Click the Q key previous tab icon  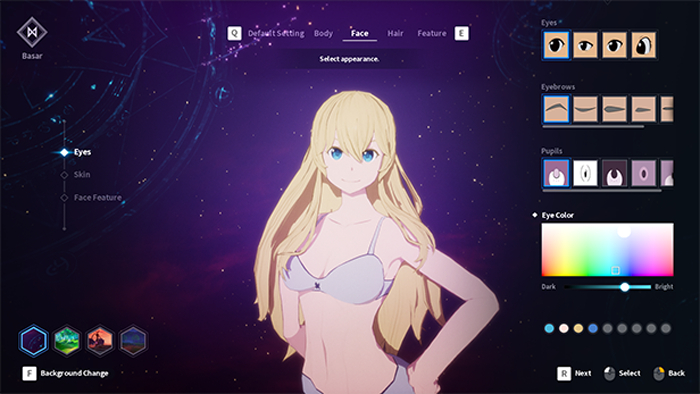(x=234, y=33)
